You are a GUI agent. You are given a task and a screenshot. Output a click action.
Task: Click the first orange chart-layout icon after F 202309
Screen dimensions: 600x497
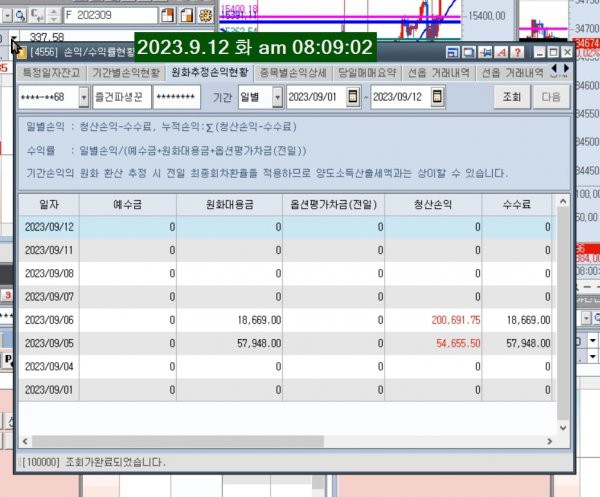pyautogui.click(x=168, y=15)
